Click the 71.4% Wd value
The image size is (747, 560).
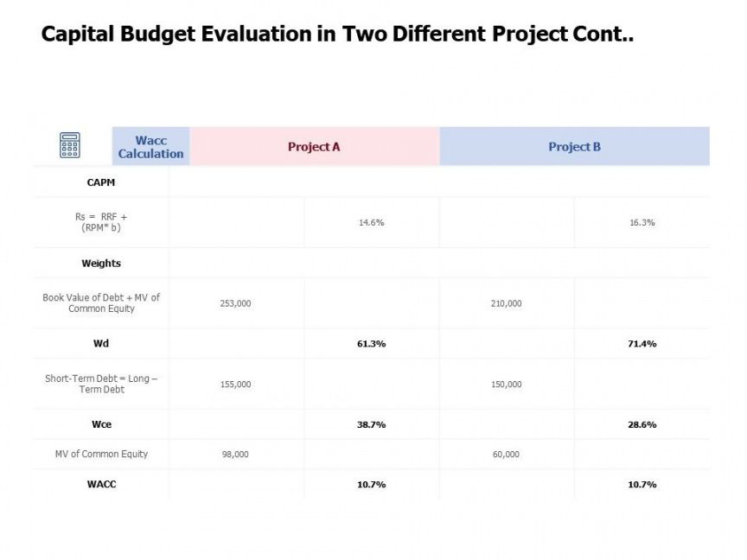[642, 344]
